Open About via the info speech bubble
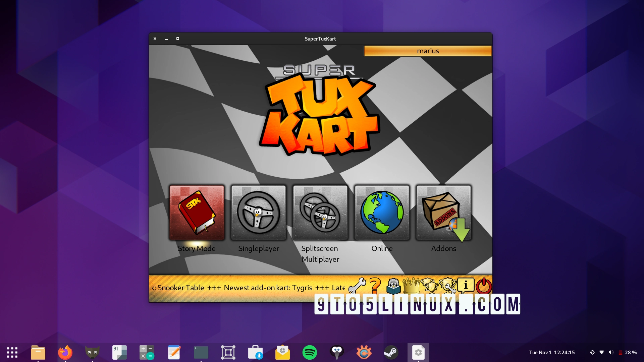 466,286
